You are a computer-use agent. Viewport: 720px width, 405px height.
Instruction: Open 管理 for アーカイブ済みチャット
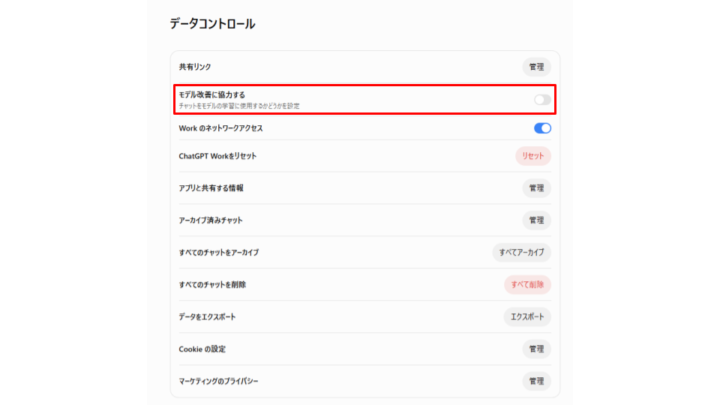pyautogui.click(x=536, y=220)
